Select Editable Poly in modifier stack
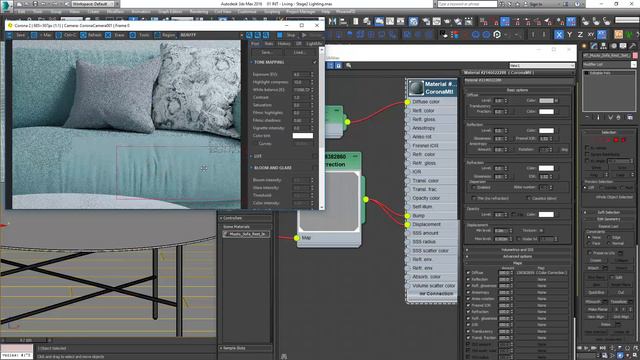Image resolution: width=640 pixels, height=360 pixels. coord(601,73)
